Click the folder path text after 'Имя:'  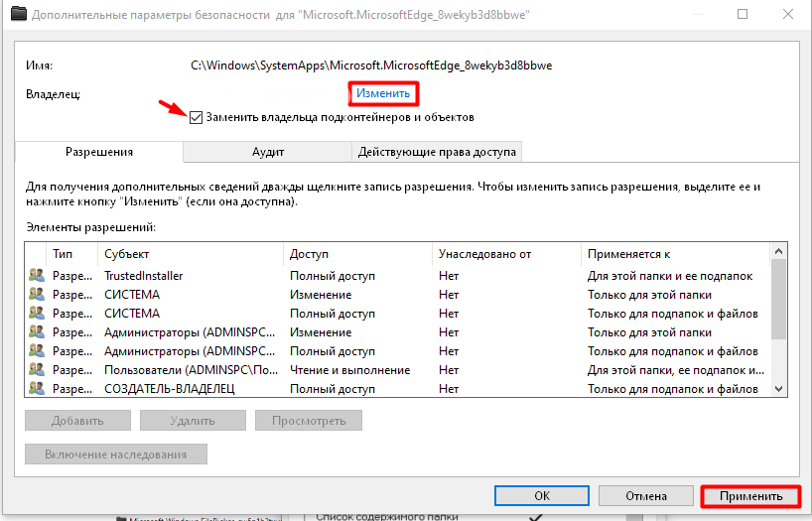[x=371, y=65]
